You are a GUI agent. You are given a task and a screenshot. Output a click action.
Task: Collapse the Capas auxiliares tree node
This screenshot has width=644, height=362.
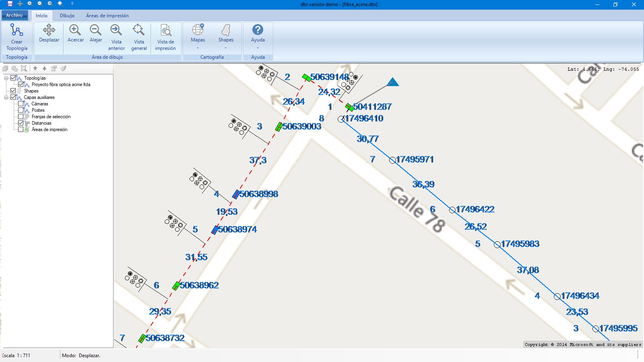click(x=6, y=97)
